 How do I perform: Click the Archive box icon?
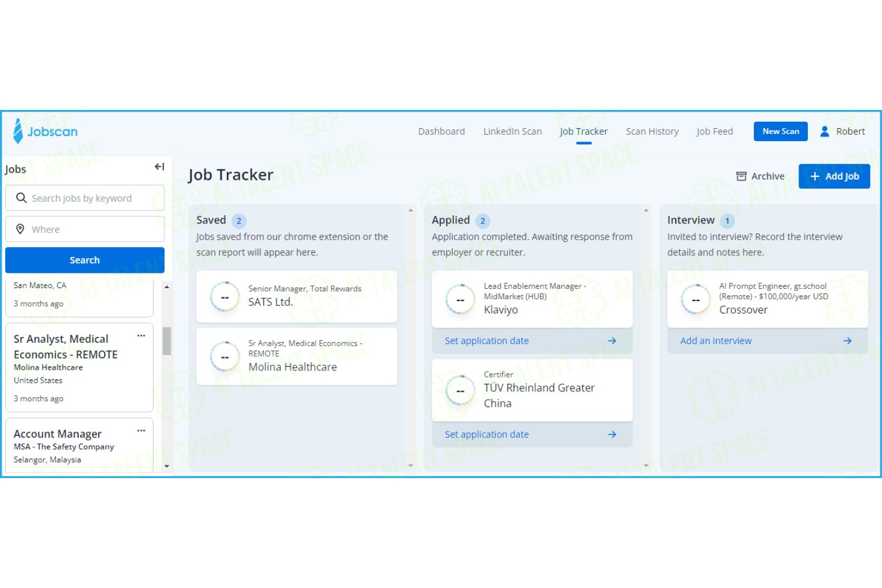(741, 176)
